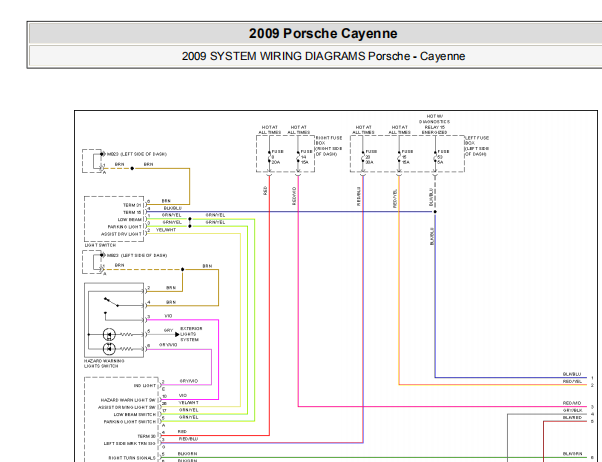Select "GRY/BLK" label at right-edge connector 4
This screenshot has height=462, width=602.
(x=572, y=411)
